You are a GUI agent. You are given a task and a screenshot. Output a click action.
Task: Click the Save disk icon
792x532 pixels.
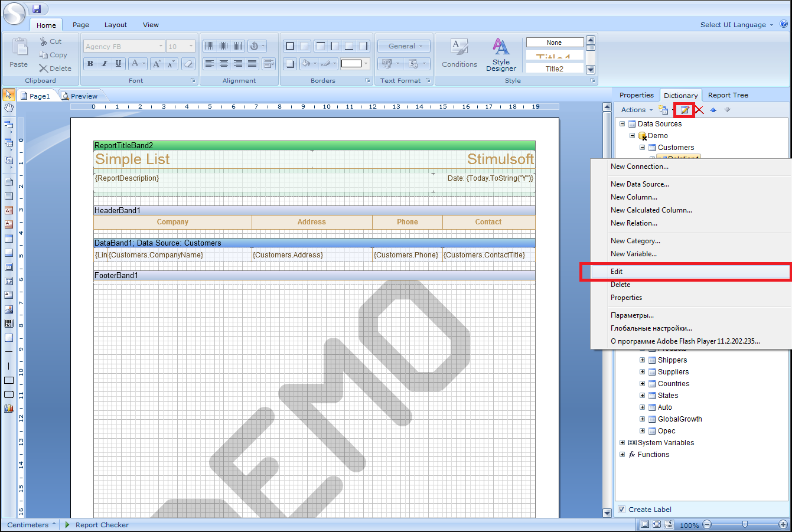(37, 9)
